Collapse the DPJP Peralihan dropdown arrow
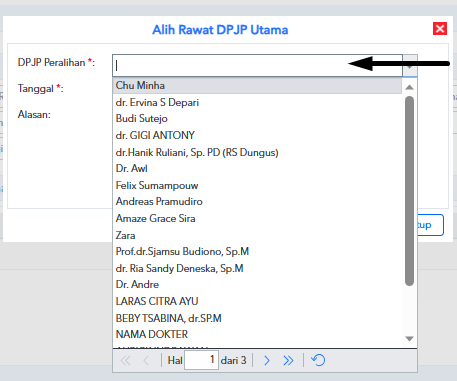The image size is (457, 381). coord(410,65)
